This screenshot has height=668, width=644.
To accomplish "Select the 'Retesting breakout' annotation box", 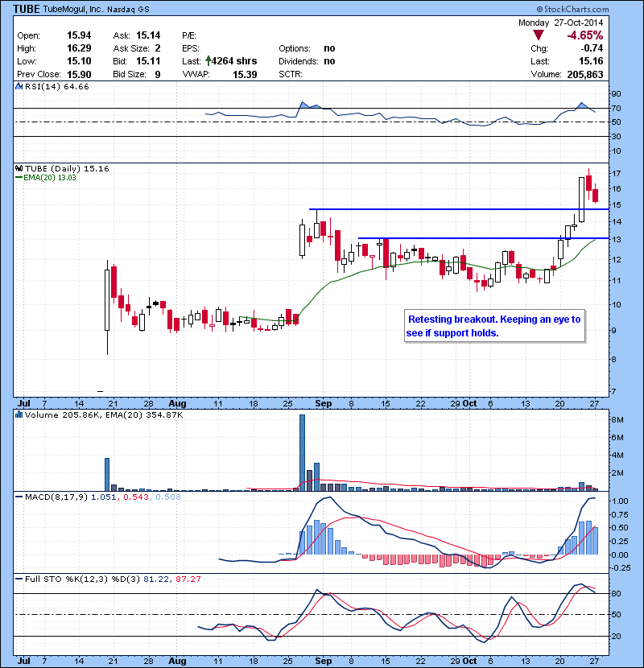I will click(493, 326).
